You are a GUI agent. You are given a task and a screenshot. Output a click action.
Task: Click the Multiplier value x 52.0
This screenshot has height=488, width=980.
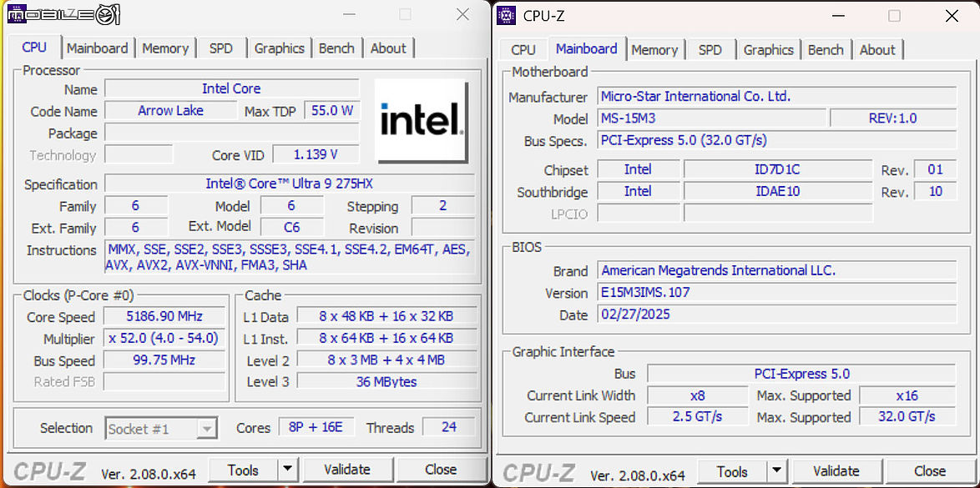click(x=164, y=338)
